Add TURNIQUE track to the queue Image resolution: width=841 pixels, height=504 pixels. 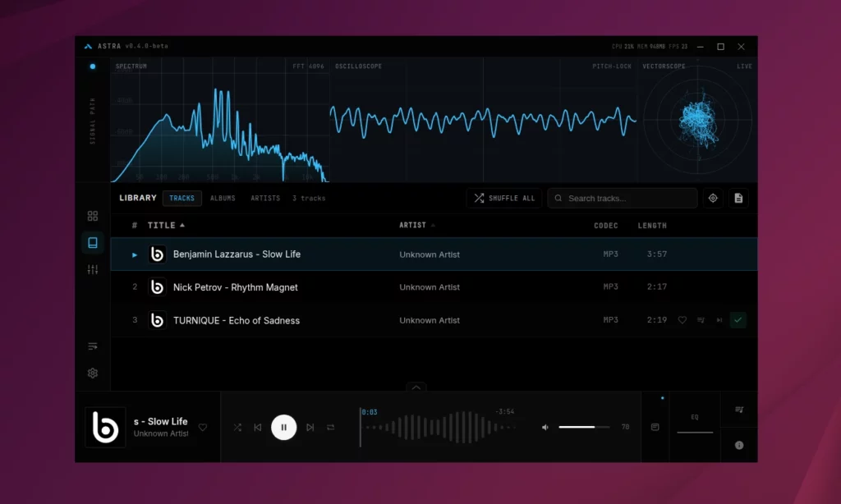(701, 320)
